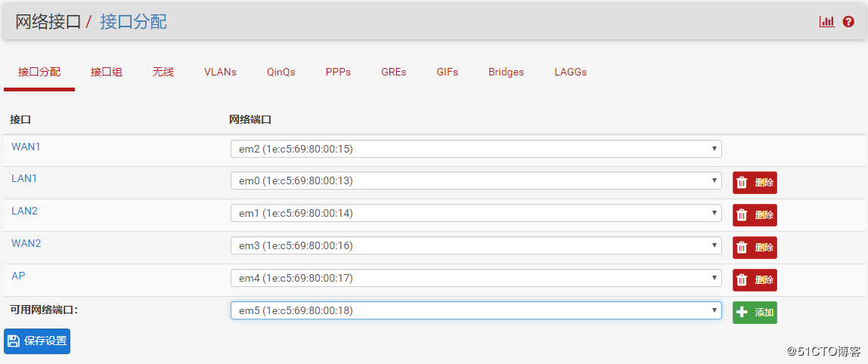The width and height of the screenshot is (868, 364).
Task: Select the QinQs tab
Action: pyautogui.click(x=281, y=72)
